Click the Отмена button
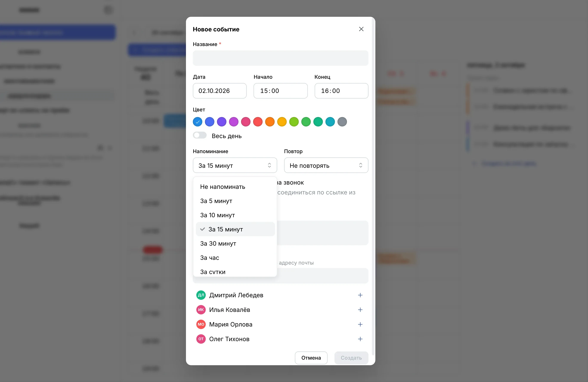Image resolution: width=588 pixels, height=382 pixels. (x=311, y=358)
